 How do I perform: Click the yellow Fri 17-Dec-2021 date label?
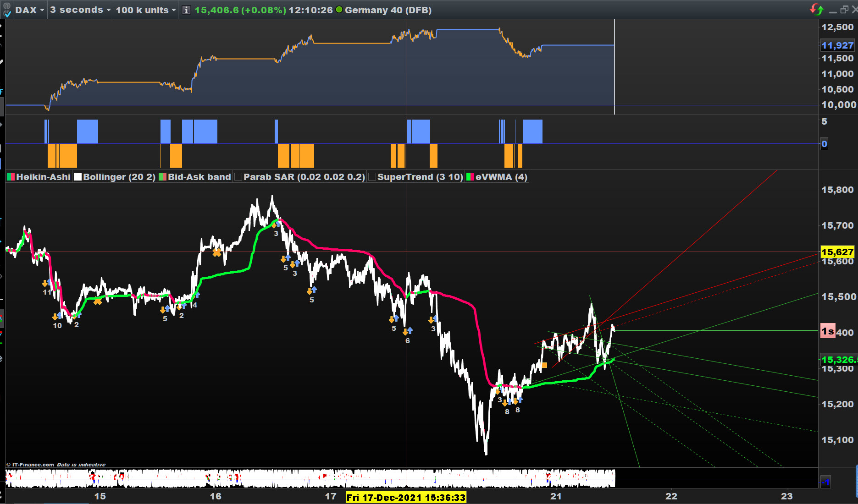pos(406,497)
